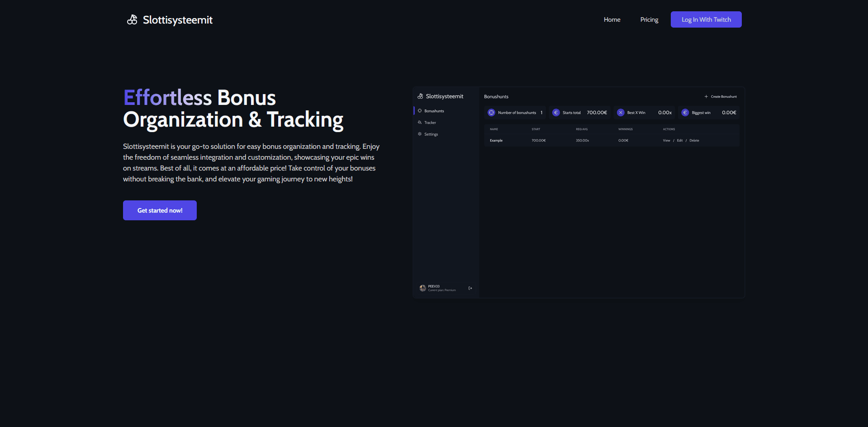868x427 pixels.
Task: Click the 'Starts total' label
Action: 572,113
